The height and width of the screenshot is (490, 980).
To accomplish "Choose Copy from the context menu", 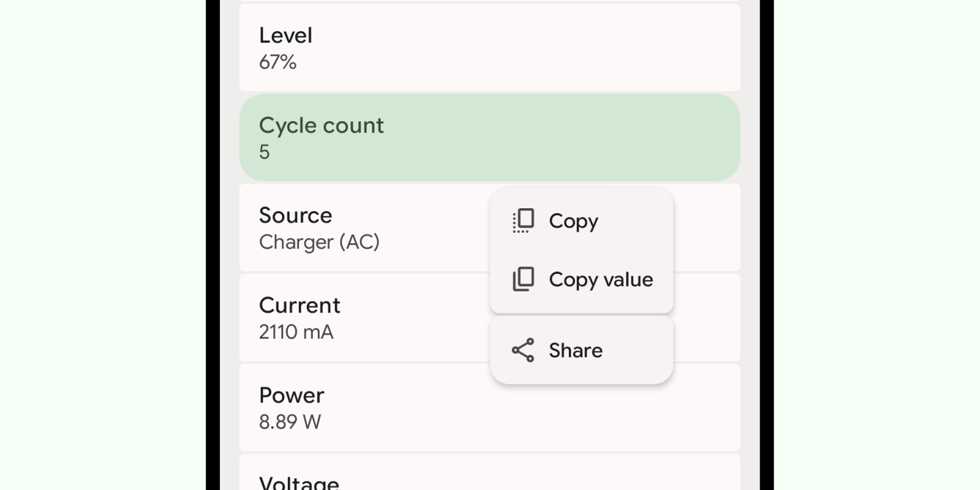I will point(581,221).
